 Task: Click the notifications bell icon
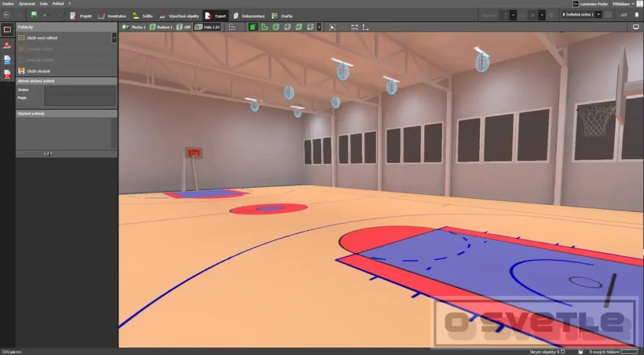click(637, 15)
